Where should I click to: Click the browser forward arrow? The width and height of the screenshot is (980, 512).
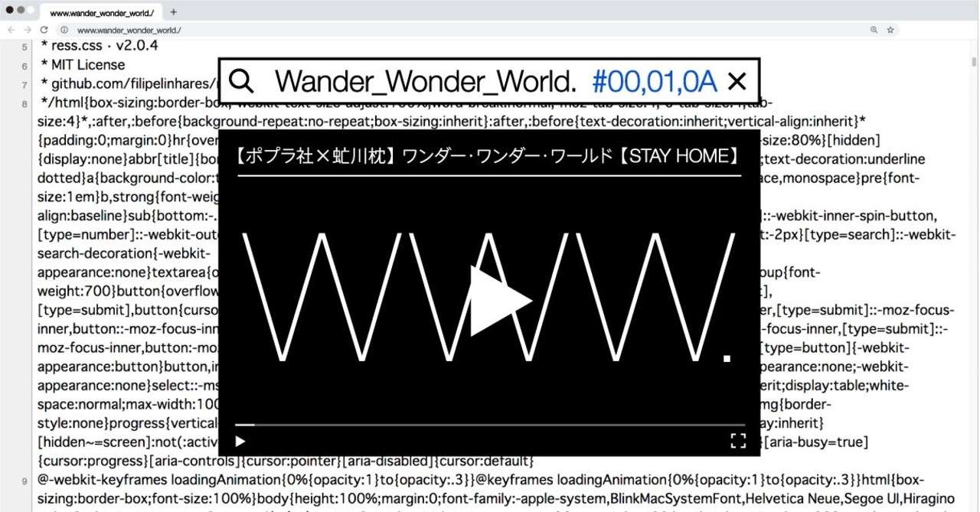click(28, 30)
